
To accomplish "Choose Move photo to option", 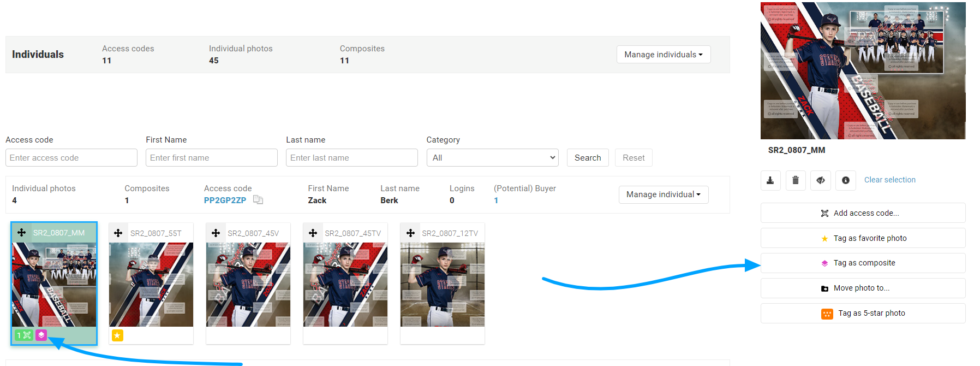I will (863, 288).
